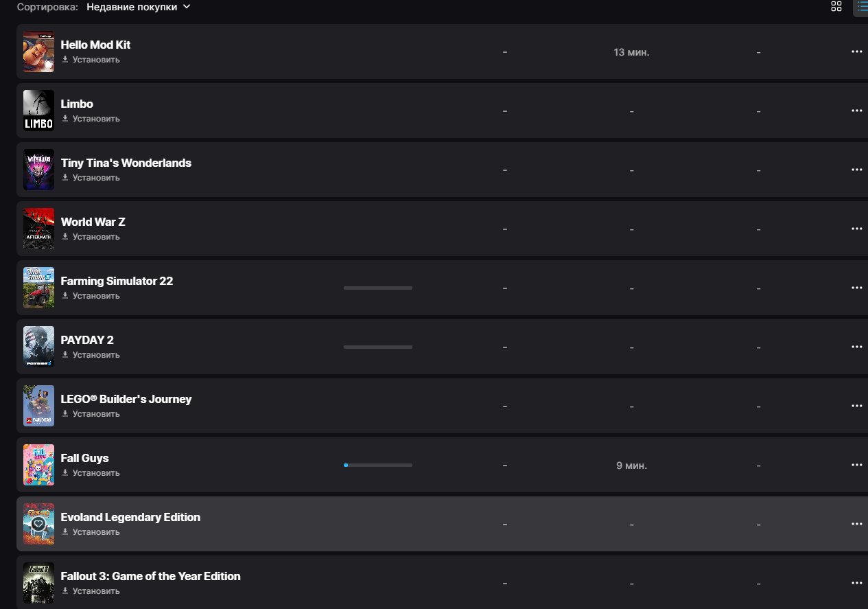Click Install under Limbo

(x=91, y=119)
